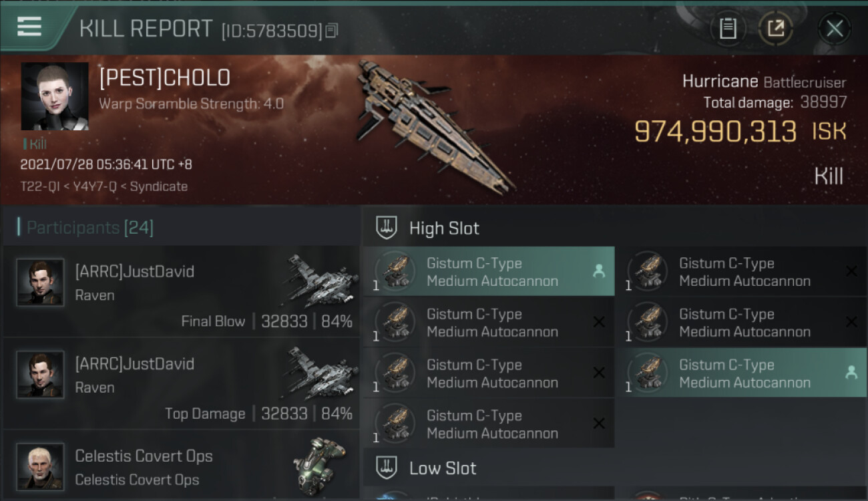Screen dimensions: 868x501
Task: Click the Participants [24] header
Action: coord(89,228)
